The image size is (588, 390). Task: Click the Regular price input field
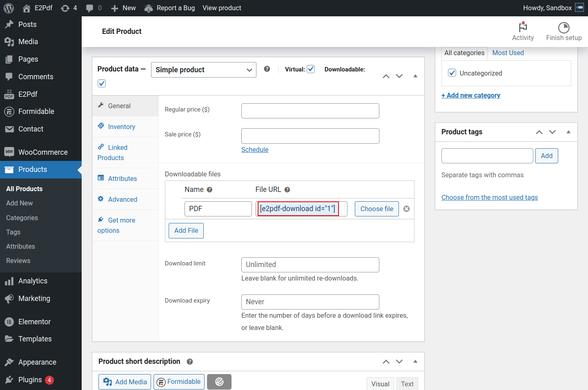[x=310, y=111]
